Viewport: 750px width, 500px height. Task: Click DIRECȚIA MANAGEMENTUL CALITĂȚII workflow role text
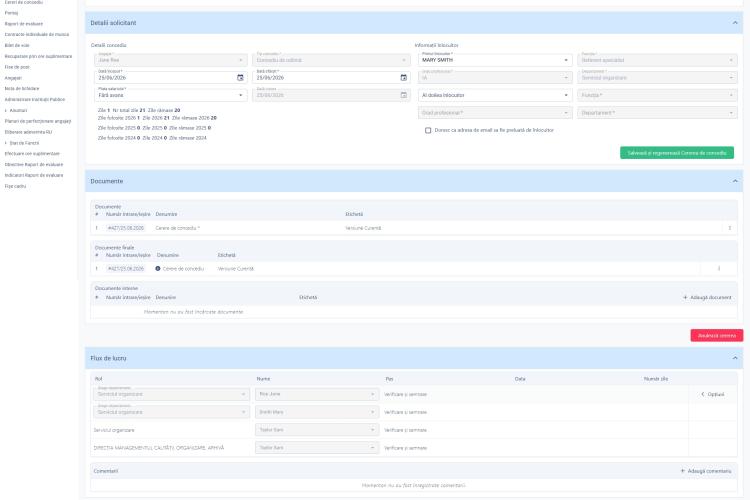(x=159, y=448)
